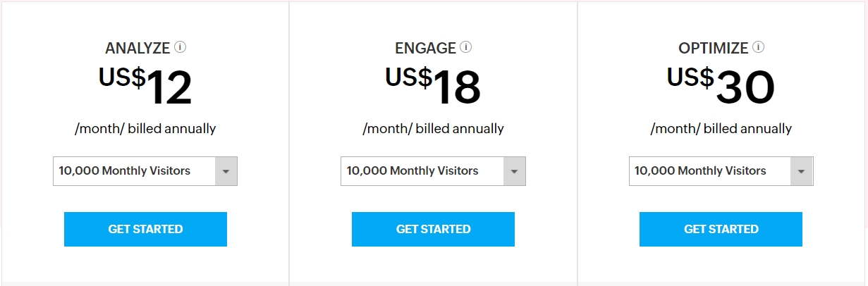Click "10,000 Monthly Visitors" text in Analyze plan
This screenshot has height=286, width=868.
click(125, 171)
